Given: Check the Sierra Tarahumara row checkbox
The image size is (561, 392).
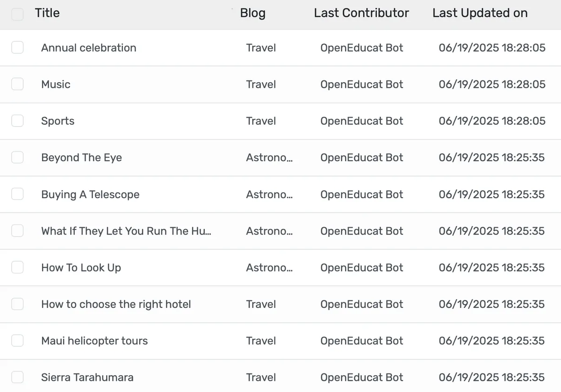Looking at the screenshot, I should [17, 377].
